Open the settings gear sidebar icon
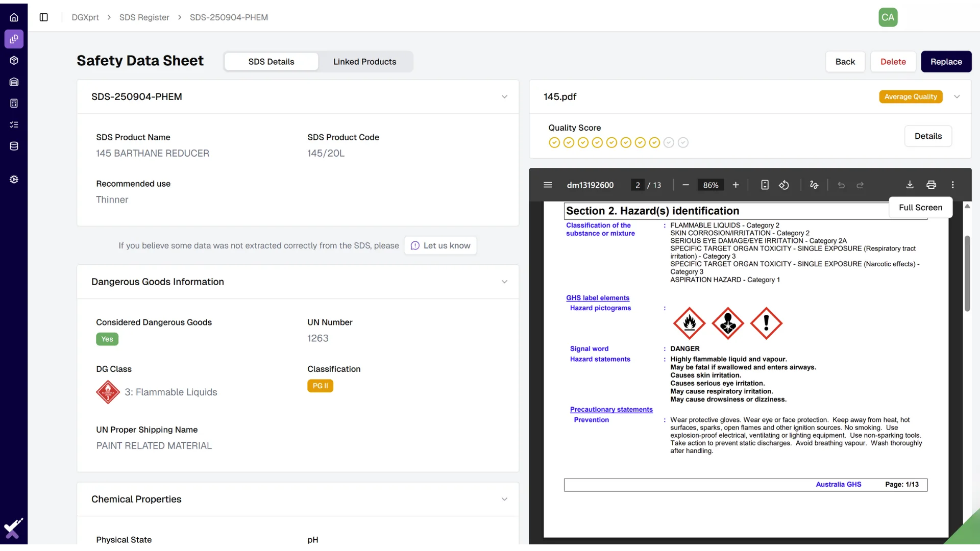This screenshot has height=551, width=980. pos(14,180)
